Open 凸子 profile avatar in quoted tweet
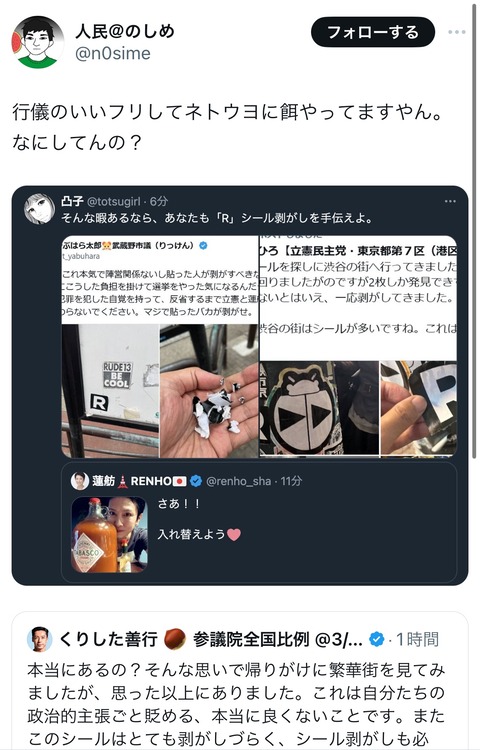 pos(39,209)
